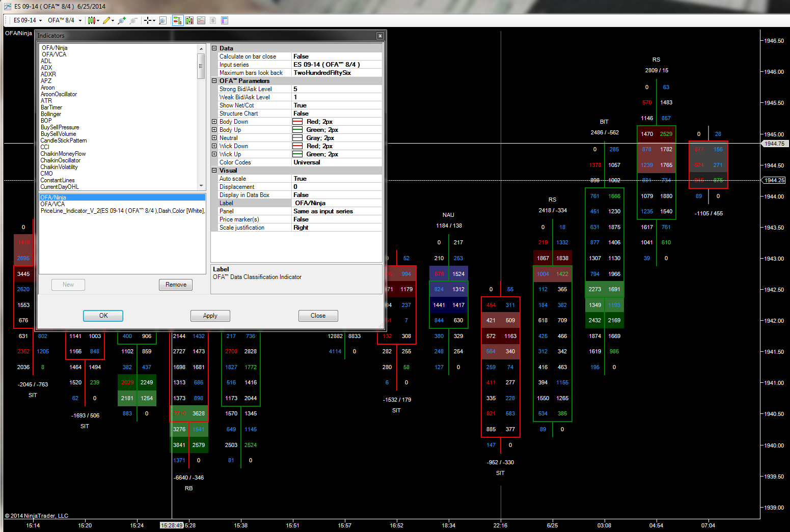Click the NinjaTrader chart window title icon
The width and height of the screenshot is (790, 532).
7,7
